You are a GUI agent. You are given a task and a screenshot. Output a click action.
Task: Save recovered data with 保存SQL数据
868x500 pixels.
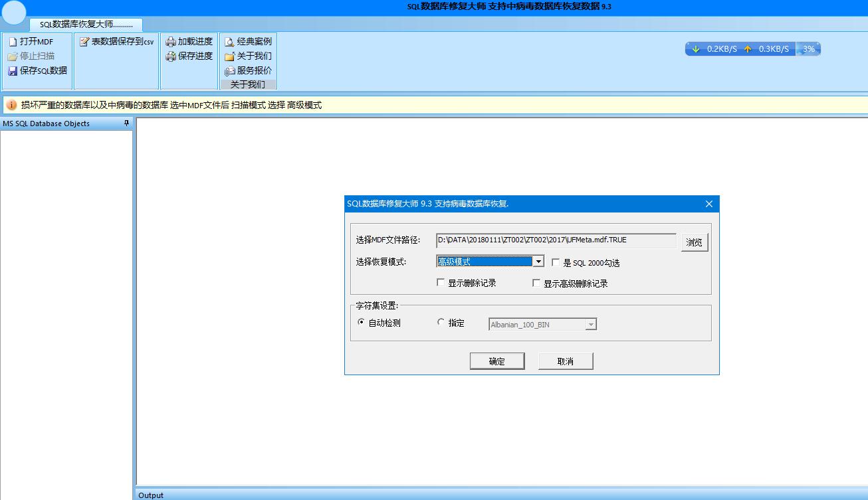pyautogui.click(x=38, y=70)
